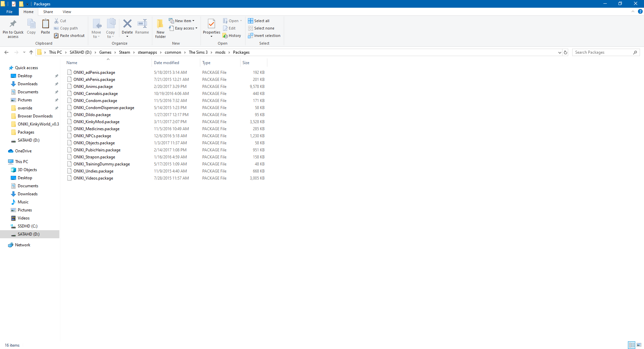644x349 pixels.
Task: Switch to the View ribbon tab
Action: pos(67,12)
